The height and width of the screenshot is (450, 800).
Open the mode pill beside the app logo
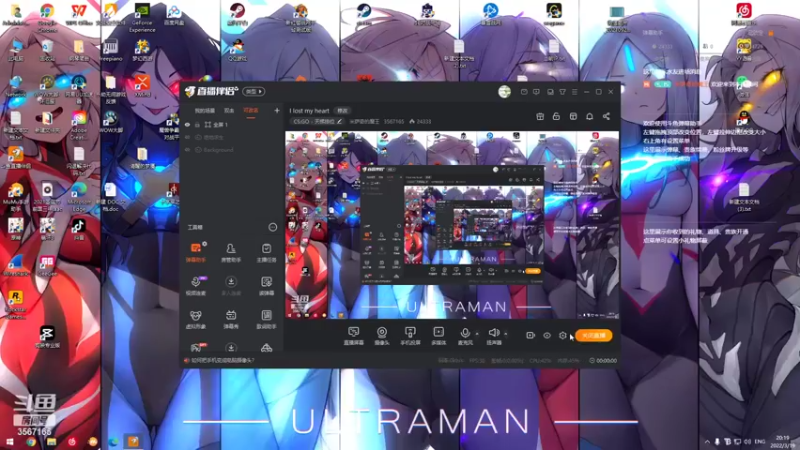[x=254, y=91]
